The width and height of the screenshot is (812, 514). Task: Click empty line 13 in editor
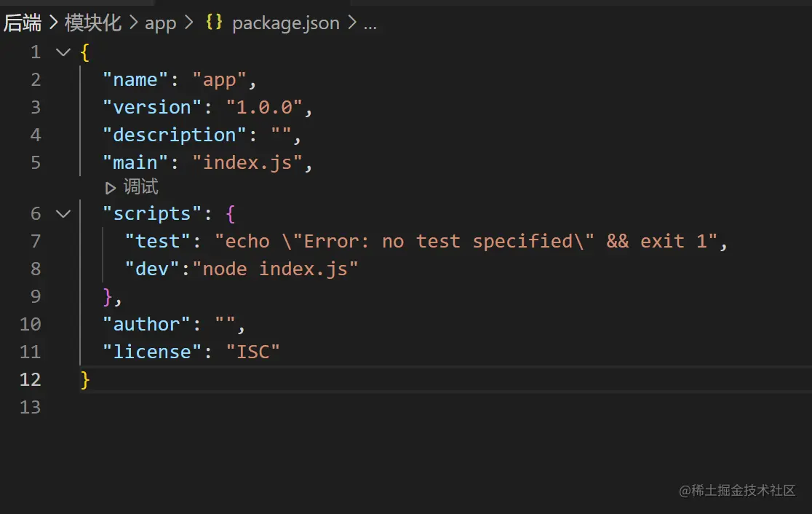tap(291, 407)
